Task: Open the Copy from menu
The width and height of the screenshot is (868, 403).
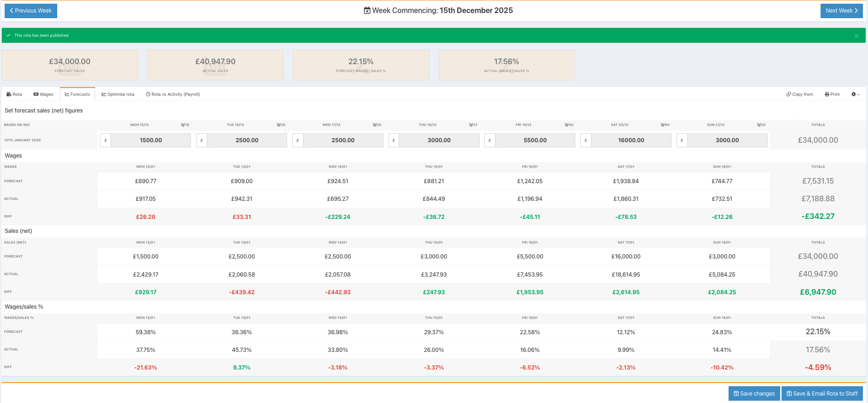Action: 800,94
